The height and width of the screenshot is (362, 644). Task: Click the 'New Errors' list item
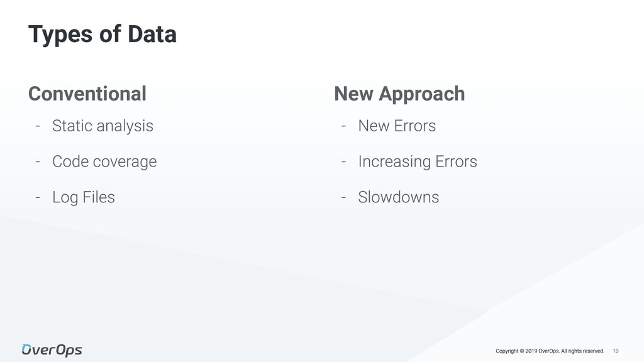[x=397, y=126]
